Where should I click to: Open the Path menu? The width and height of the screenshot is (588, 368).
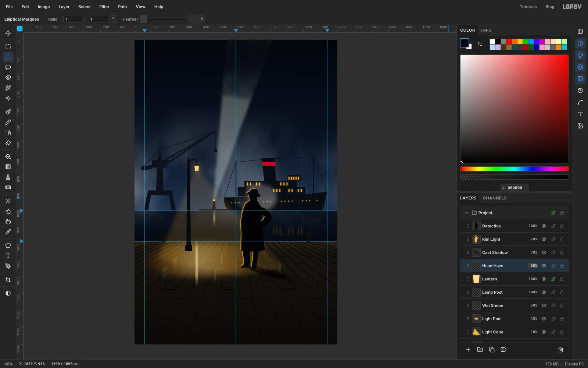coord(122,7)
